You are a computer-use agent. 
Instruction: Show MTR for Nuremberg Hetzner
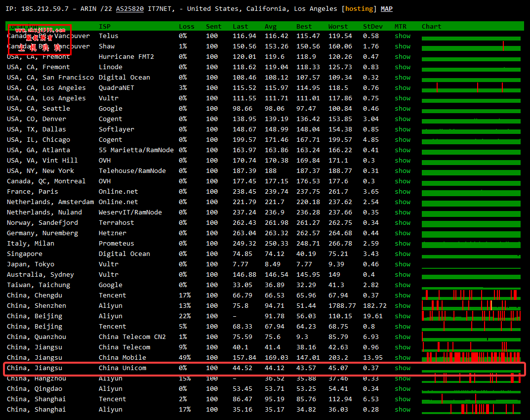tap(403, 233)
